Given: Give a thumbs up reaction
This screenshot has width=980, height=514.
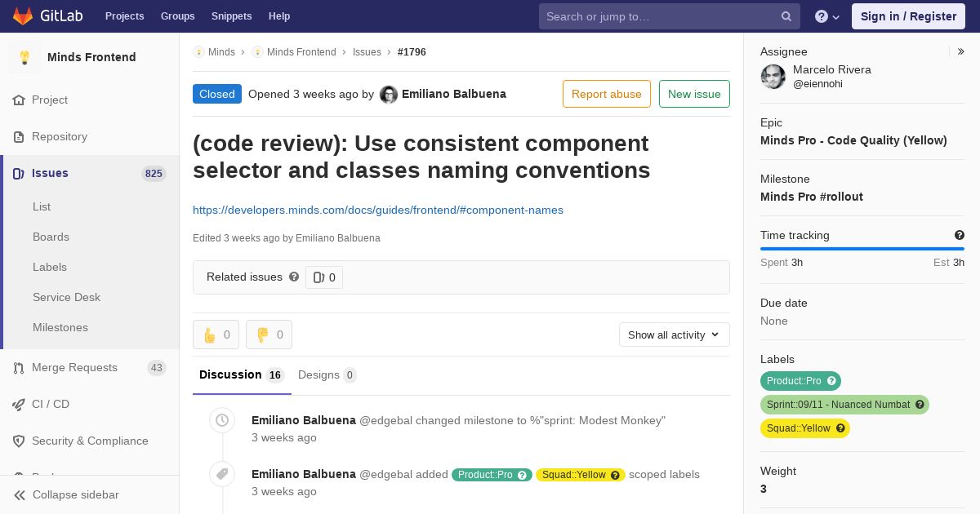Looking at the screenshot, I should point(216,335).
